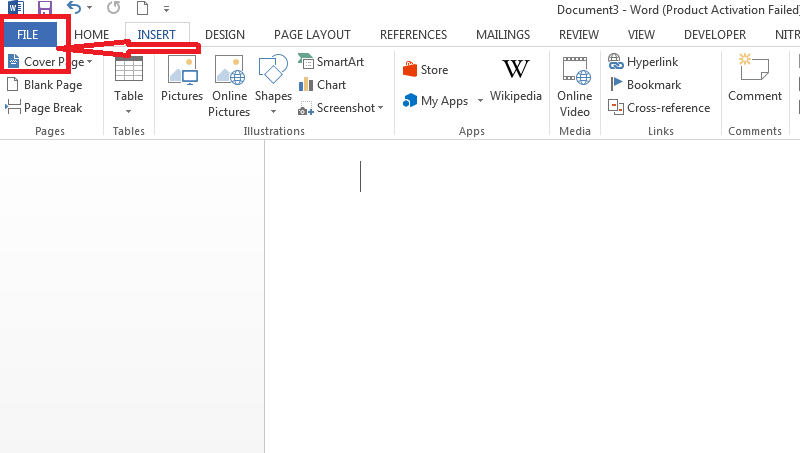Insert Online Pictures from the ribbon
800x453 pixels.
(229, 86)
